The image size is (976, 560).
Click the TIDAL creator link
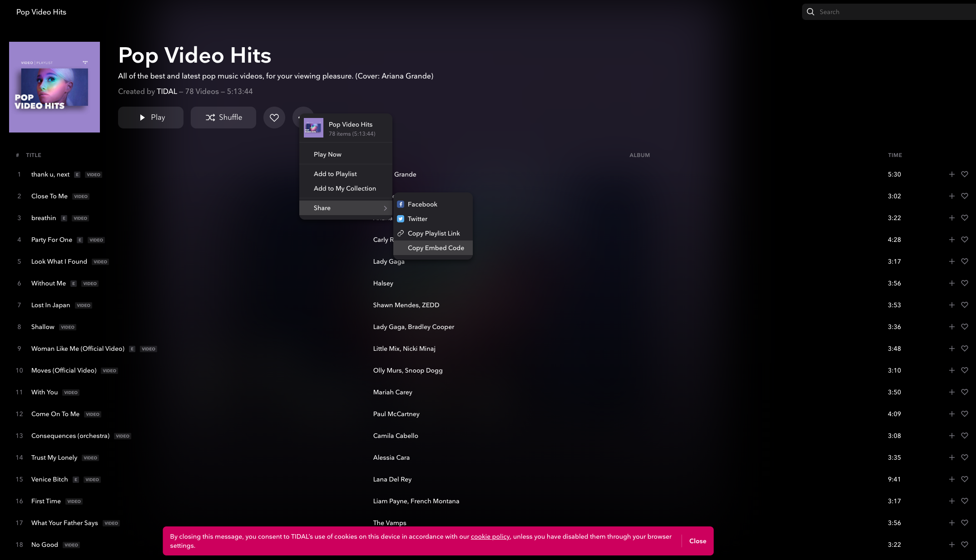click(167, 92)
